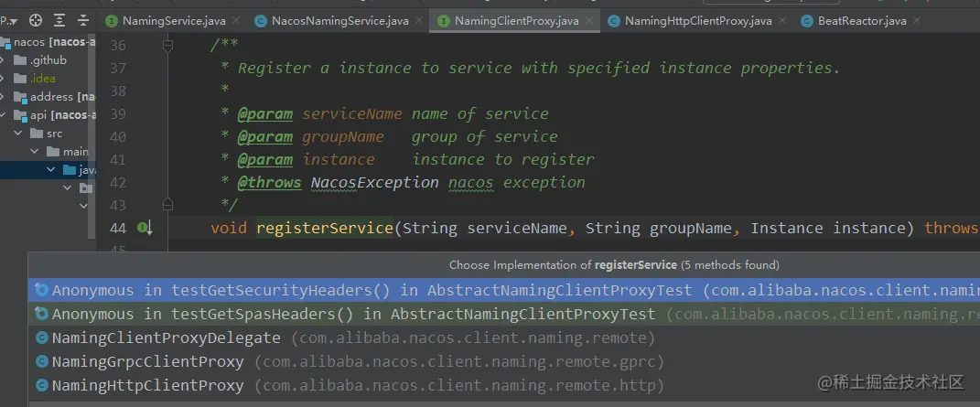Click the Instance type in registerService signature
Viewport: 980px width, 407px height.
(787, 229)
